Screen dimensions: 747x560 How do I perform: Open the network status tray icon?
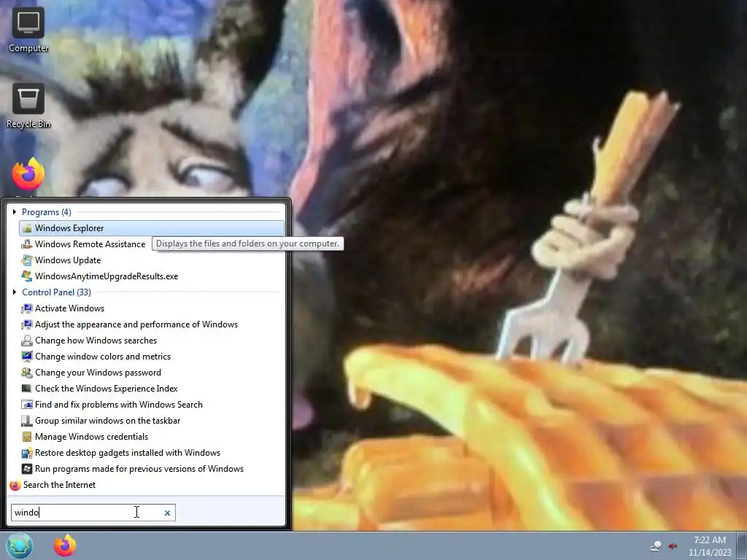656,546
